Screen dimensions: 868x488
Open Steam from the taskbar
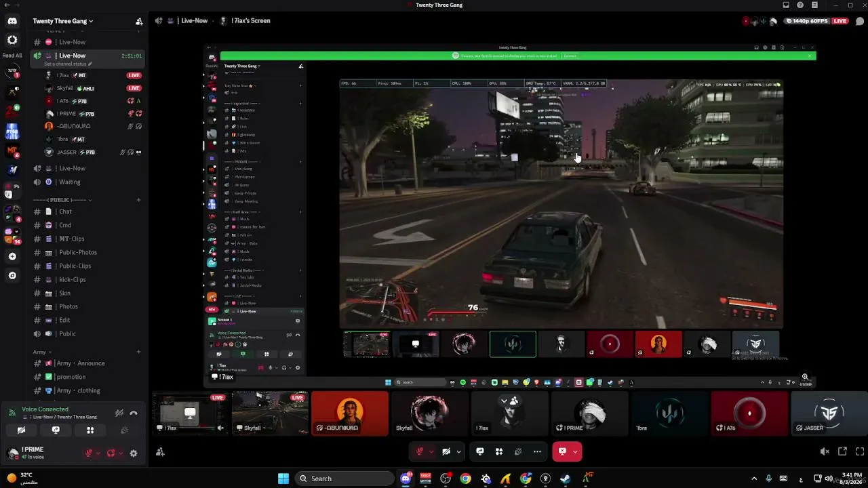coord(566,479)
